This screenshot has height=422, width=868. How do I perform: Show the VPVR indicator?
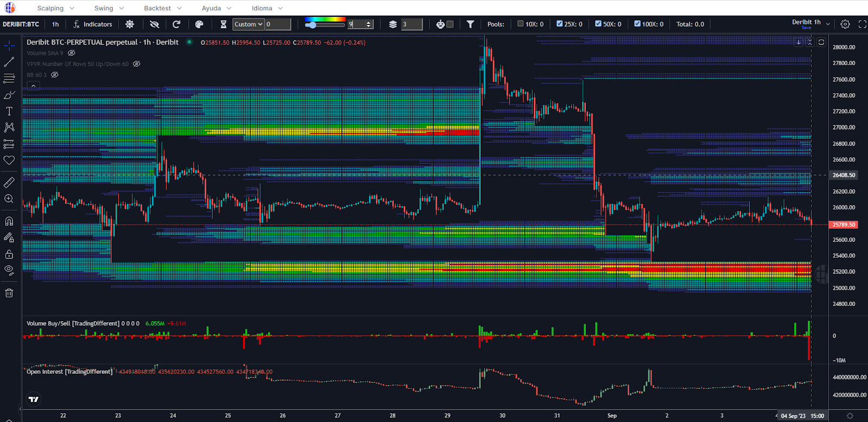click(137, 64)
